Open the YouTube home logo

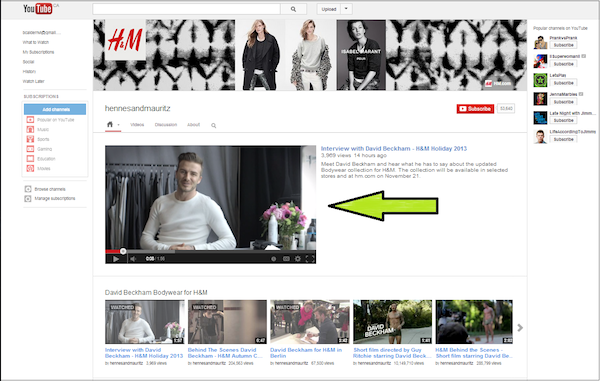(38, 8)
